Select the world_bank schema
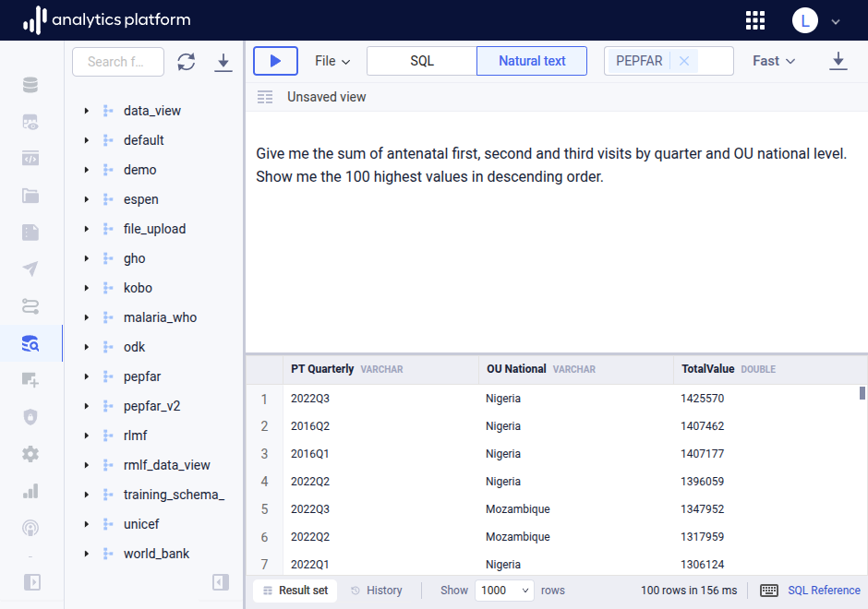The image size is (868, 609). point(156,554)
